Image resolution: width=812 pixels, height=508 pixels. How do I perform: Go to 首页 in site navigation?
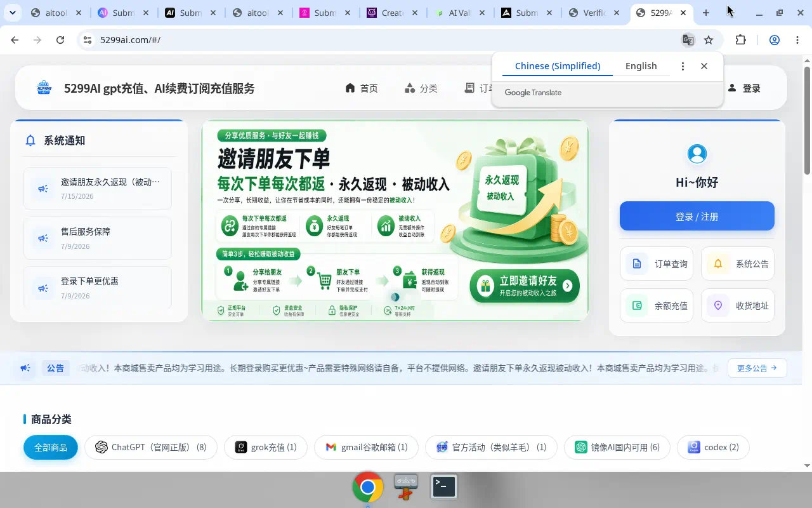(x=362, y=88)
